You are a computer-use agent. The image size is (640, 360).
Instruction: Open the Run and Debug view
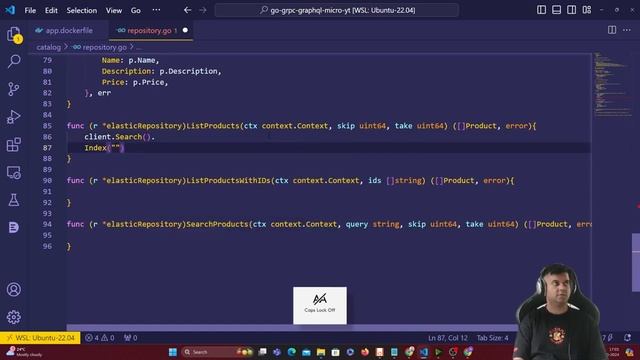coord(14,117)
